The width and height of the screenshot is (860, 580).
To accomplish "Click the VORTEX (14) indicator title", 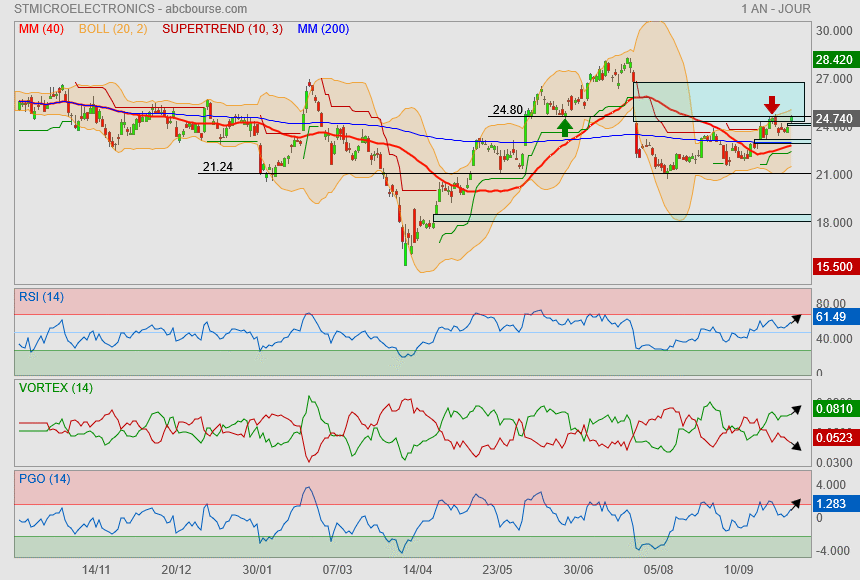I will (x=54, y=387).
